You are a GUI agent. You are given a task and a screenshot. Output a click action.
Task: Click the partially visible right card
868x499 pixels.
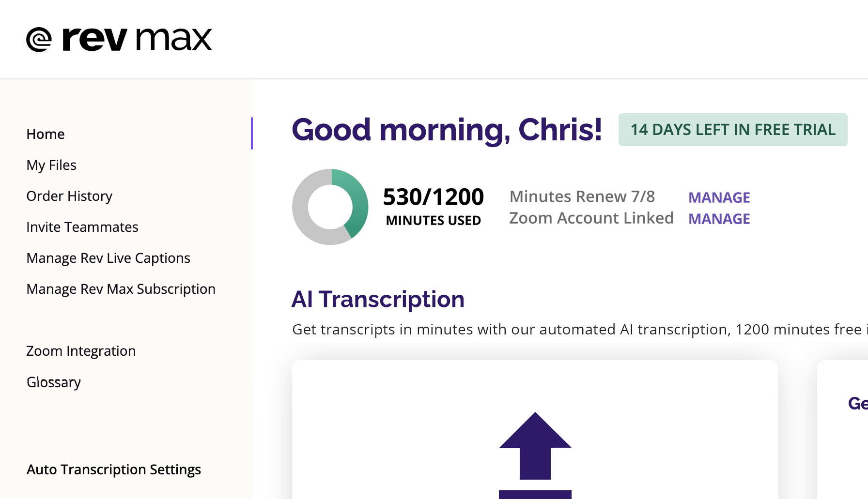point(842,430)
